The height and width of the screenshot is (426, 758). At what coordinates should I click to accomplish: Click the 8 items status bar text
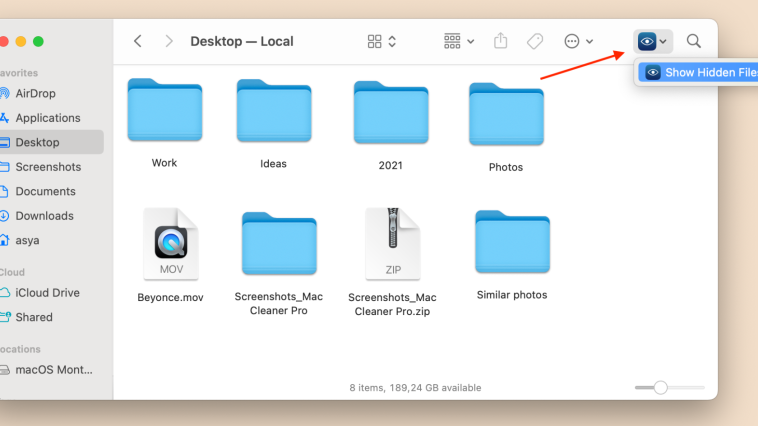point(415,388)
